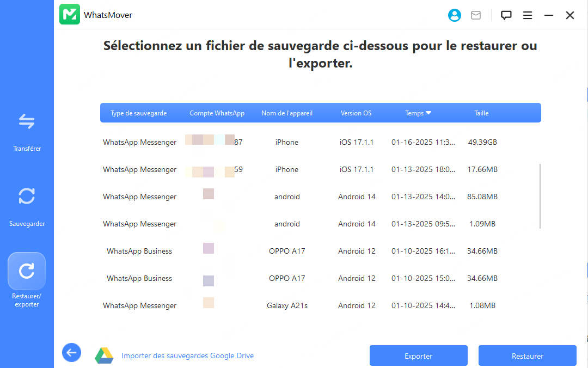Open the Transférer sidebar section
The width and height of the screenshot is (588, 368).
[27, 130]
